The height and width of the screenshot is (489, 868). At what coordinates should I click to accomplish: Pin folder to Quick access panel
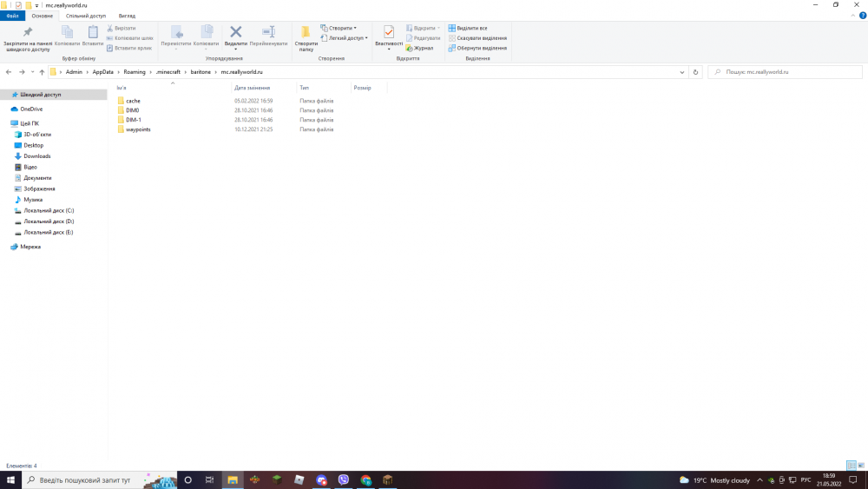pyautogui.click(x=28, y=38)
